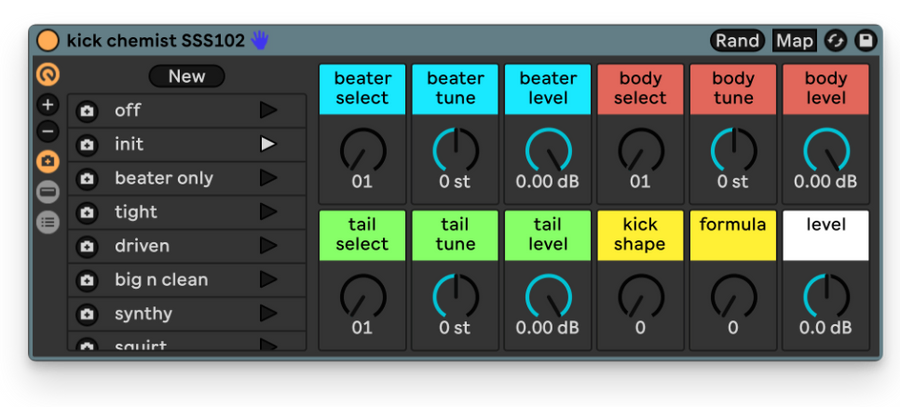This screenshot has height=407, width=900.
Task: Select the driven variation name
Action: click(x=142, y=246)
